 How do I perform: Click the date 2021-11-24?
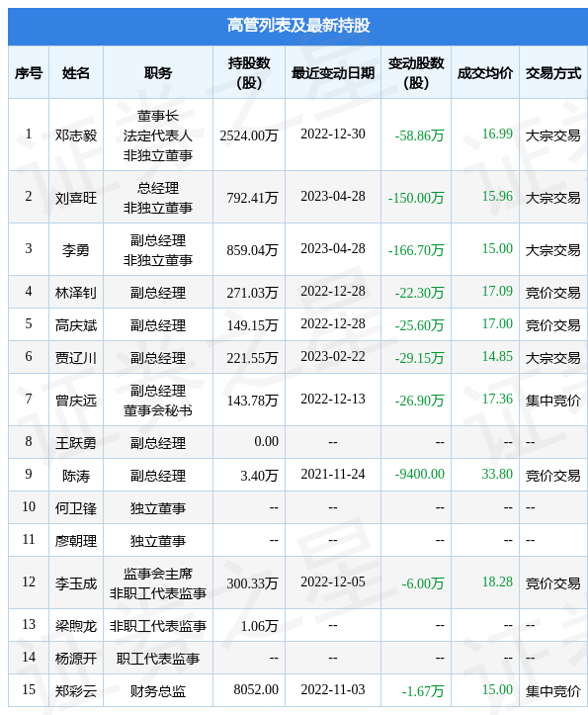click(x=333, y=475)
